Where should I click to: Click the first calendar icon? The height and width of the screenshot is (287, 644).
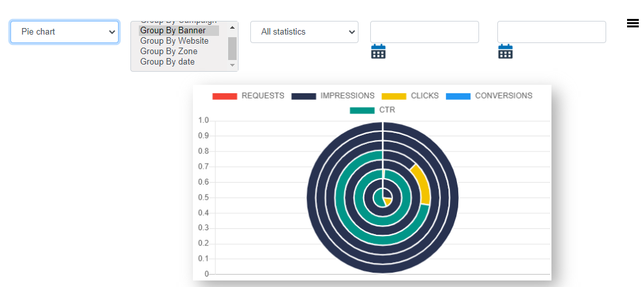378,52
